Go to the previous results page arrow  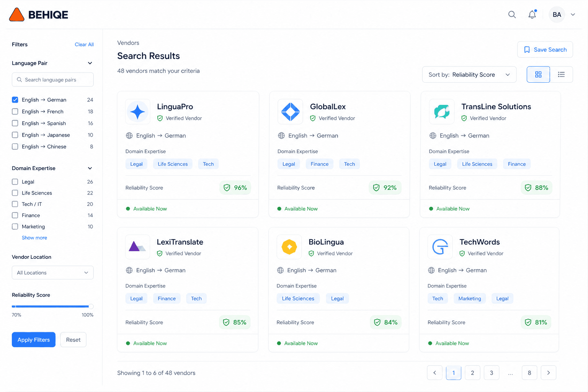[x=435, y=373]
